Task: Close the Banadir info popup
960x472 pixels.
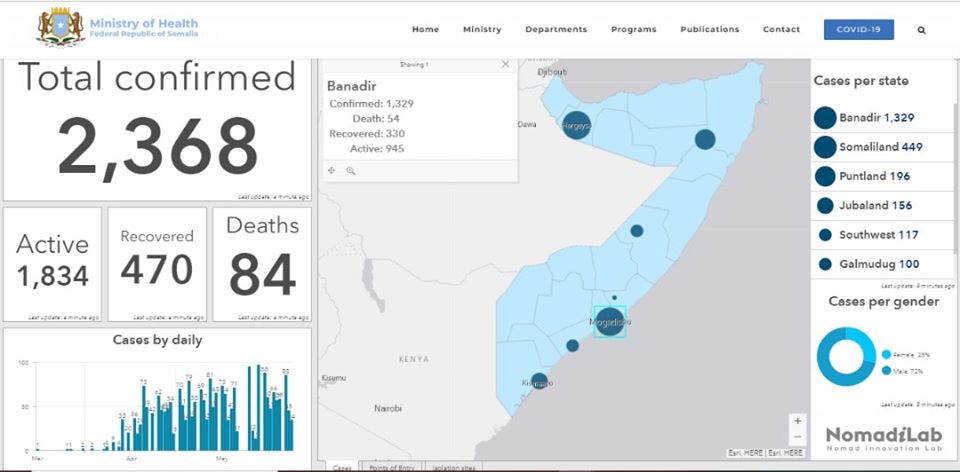Action: pyautogui.click(x=505, y=64)
